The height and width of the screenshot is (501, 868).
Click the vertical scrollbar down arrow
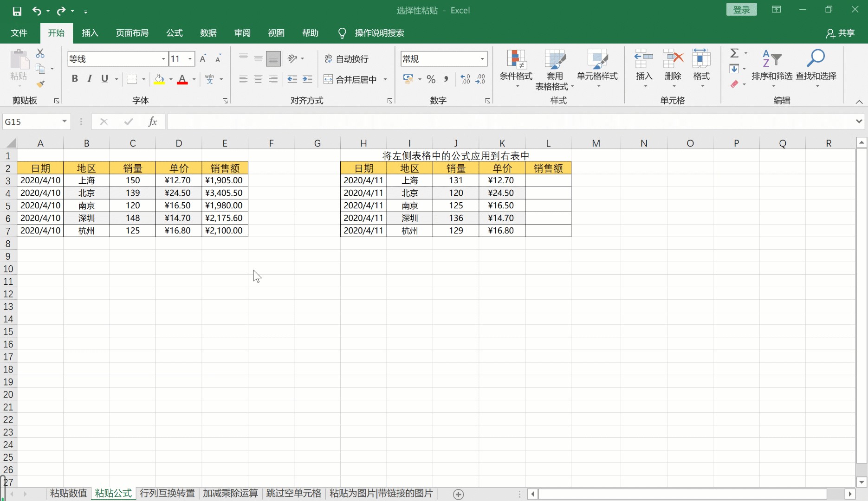point(862,482)
